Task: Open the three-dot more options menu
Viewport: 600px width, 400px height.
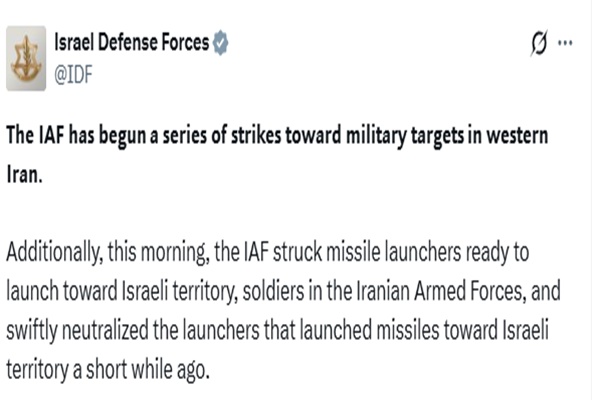Action: [x=567, y=43]
